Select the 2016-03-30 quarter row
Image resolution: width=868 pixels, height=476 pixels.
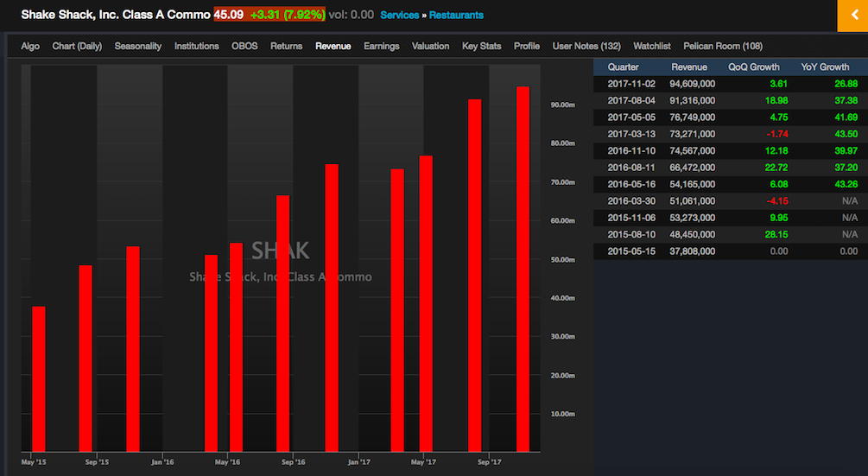(x=731, y=201)
